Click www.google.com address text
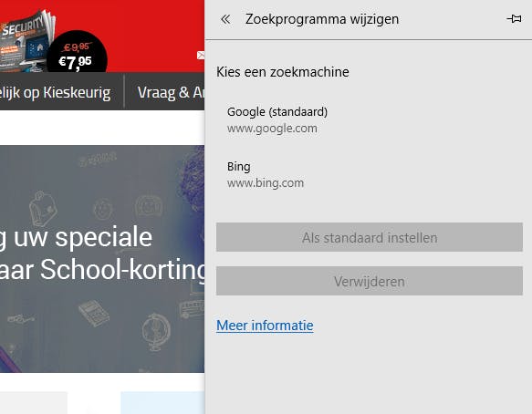 coord(272,129)
